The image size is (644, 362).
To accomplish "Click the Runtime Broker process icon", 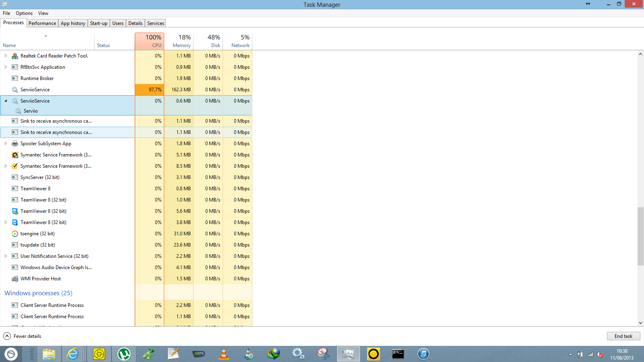I will pos(15,78).
